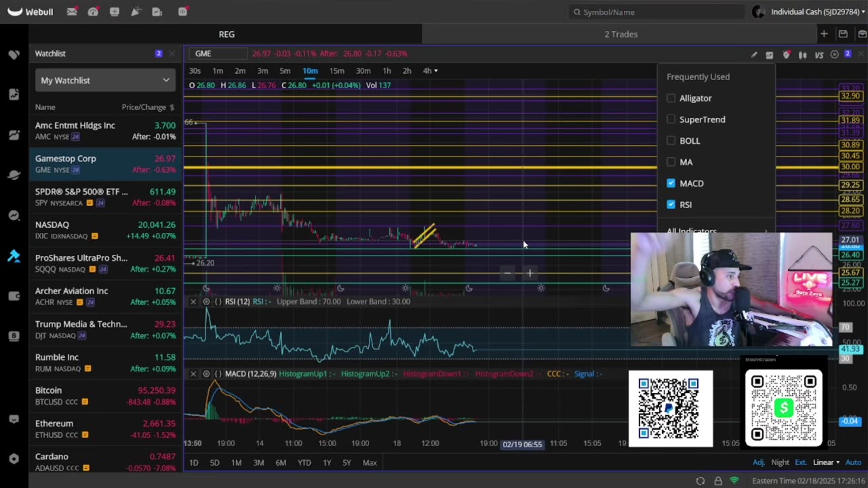Add a new layout with plus icon
868x488 pixels.
pos(823,34)
